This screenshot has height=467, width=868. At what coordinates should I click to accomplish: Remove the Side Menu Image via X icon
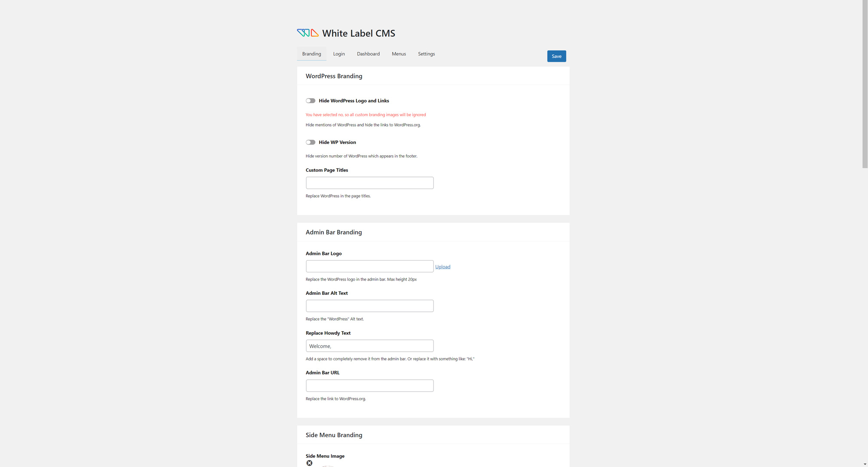tap(309, 463)
